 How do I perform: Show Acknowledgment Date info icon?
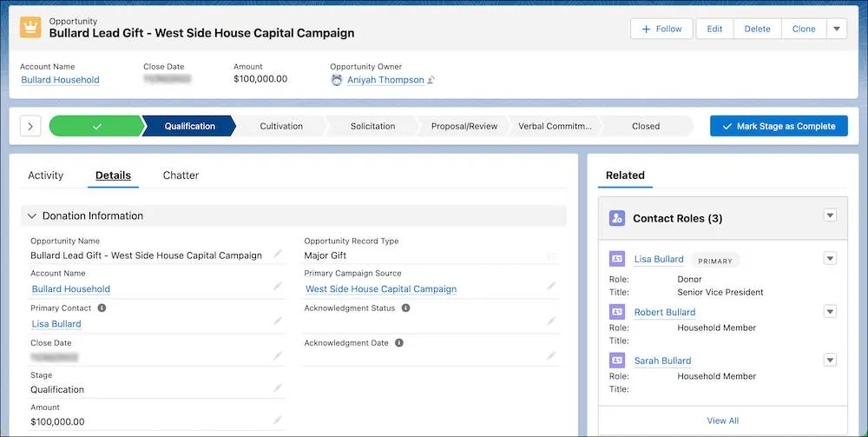click(399, 343)
